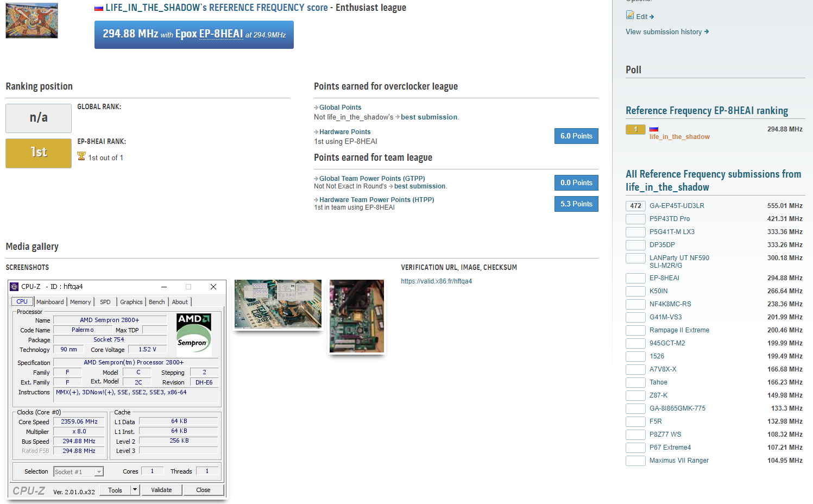Switch to the Mainboard tab in CPU-Z
The height and width of the screenshot is (504, 813).
[50, 302]
